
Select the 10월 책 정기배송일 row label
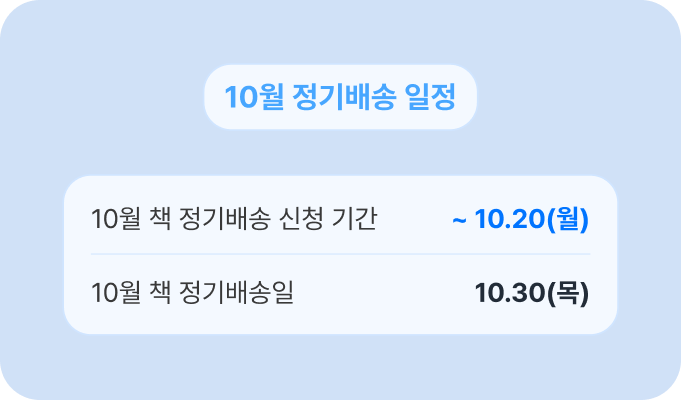(192, 292)
